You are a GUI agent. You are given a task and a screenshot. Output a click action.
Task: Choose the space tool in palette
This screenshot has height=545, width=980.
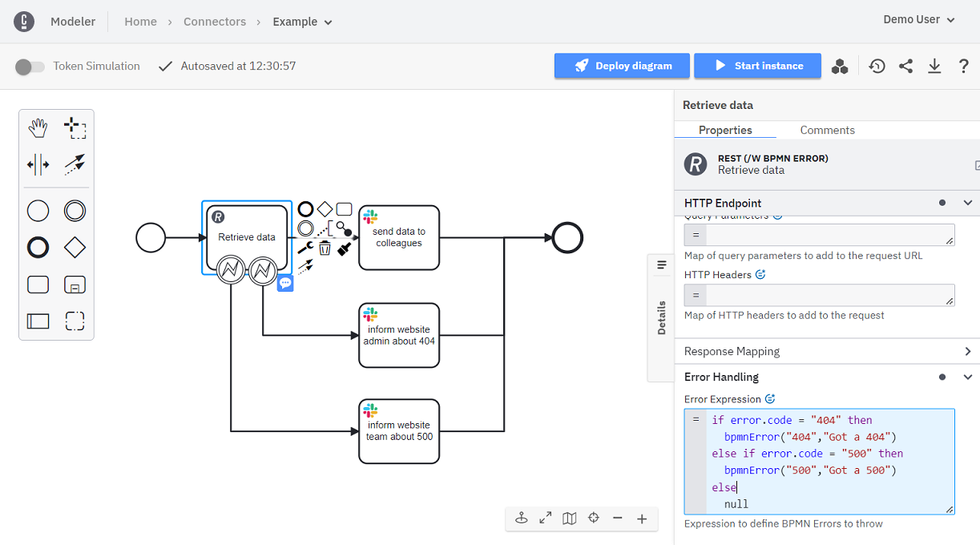(38, 165)
